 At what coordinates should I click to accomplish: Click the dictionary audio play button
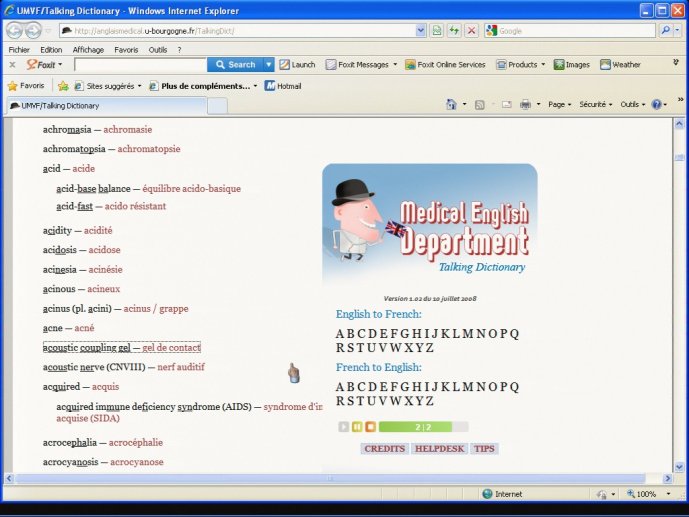pos(344,427)
